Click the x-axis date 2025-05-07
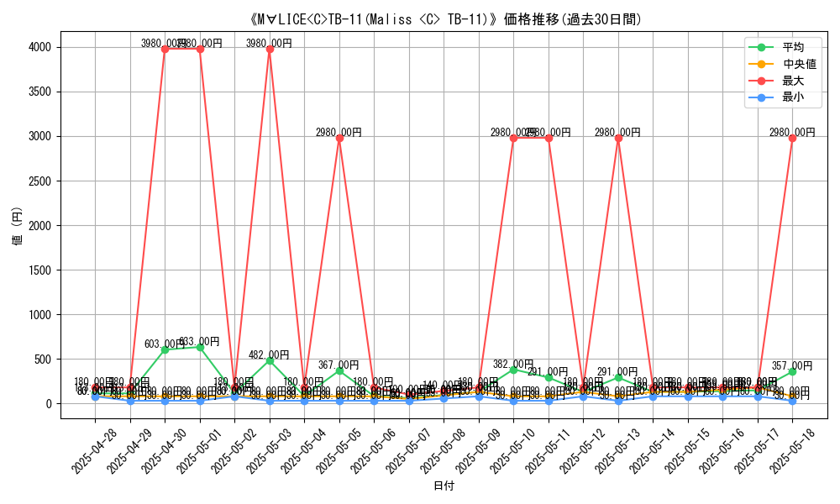The height and width of the screenshot is (504, 840). point(408,451)
